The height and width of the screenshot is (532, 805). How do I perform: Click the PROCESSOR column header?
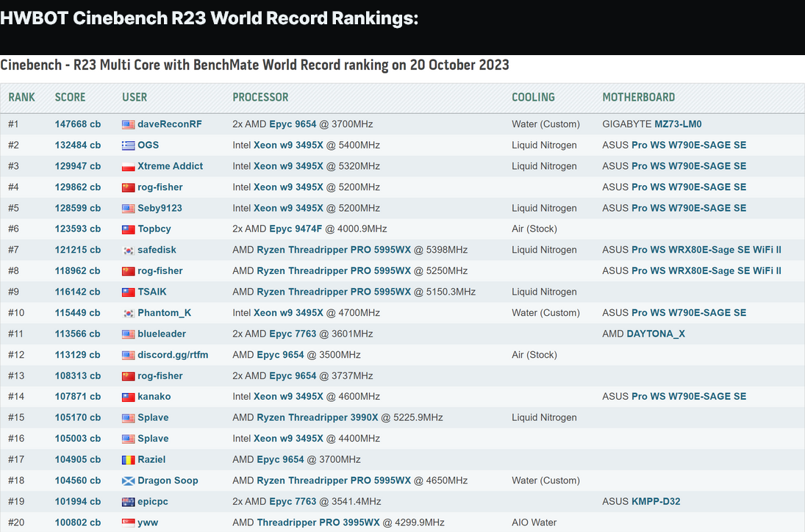coord(260,98)
